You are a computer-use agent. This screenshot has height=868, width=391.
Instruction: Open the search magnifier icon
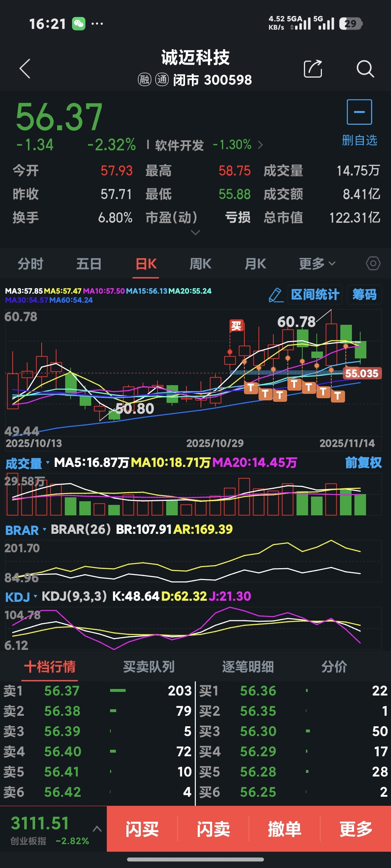[365, 68]
